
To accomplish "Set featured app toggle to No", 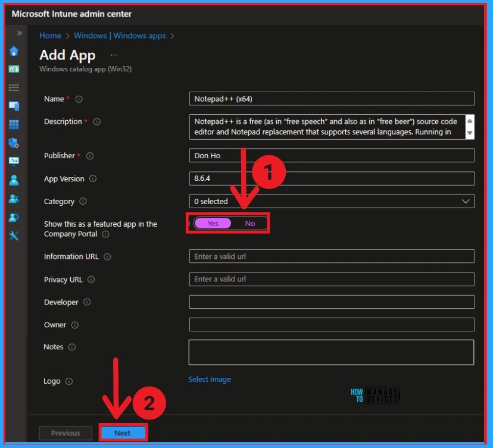I will 250,223.
